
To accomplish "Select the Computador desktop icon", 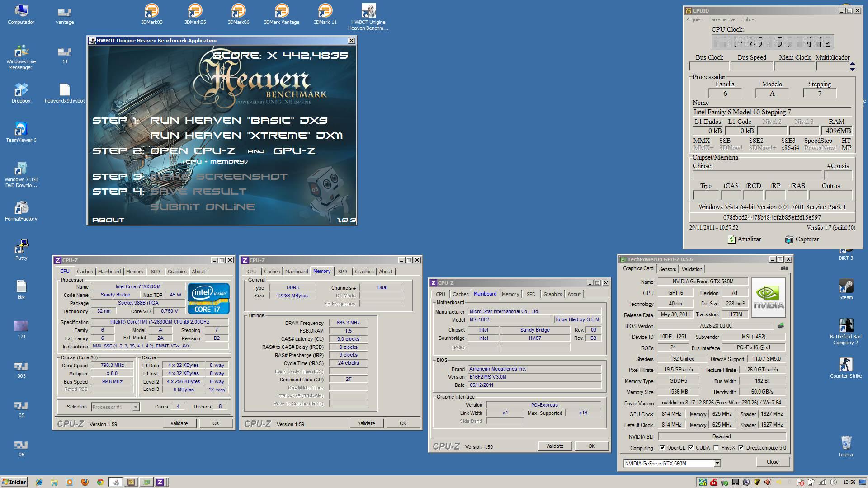I will (x=21, y=14).
